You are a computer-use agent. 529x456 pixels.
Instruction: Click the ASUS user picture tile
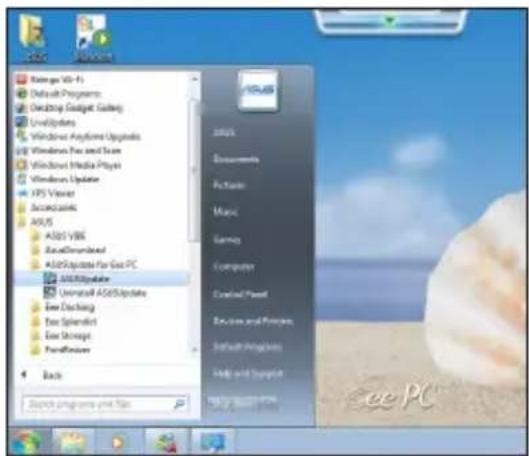pyautogui.click(x=258, y=90)
